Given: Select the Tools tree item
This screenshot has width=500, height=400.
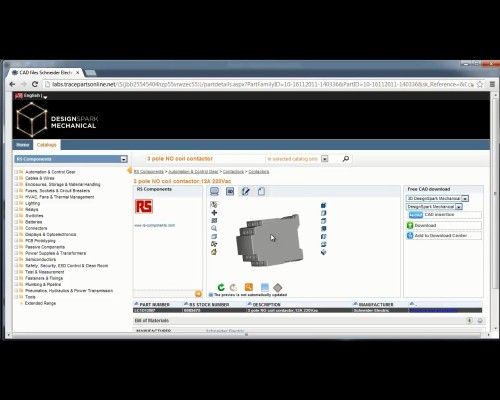Looking at the screenshot, I should click(x=30, y=297).
